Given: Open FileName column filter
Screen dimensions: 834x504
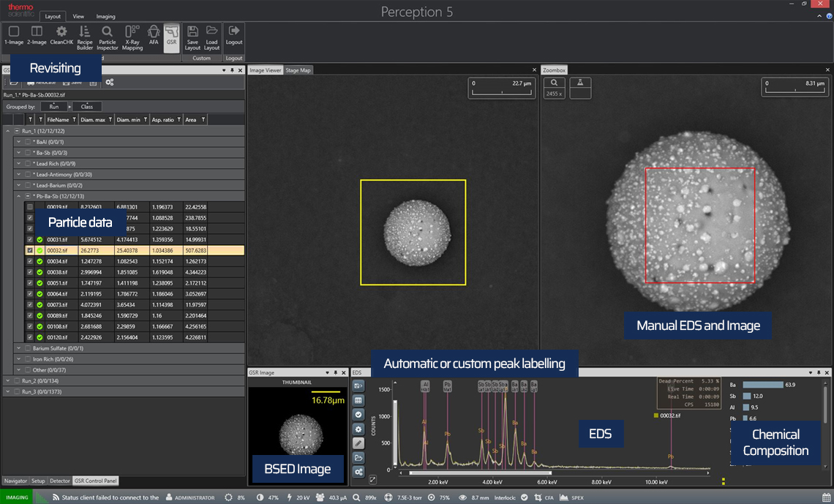Looking at the screenshot, I should coord(74,120).
